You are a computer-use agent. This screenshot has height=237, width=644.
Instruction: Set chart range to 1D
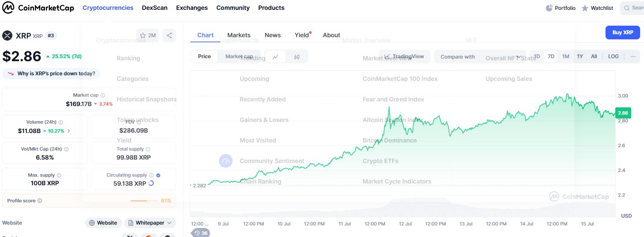click(x=537, y=56)
